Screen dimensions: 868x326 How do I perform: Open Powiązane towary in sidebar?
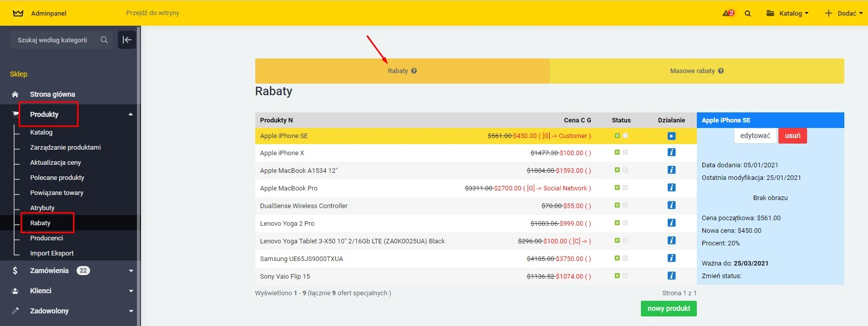tap(57, 192)
